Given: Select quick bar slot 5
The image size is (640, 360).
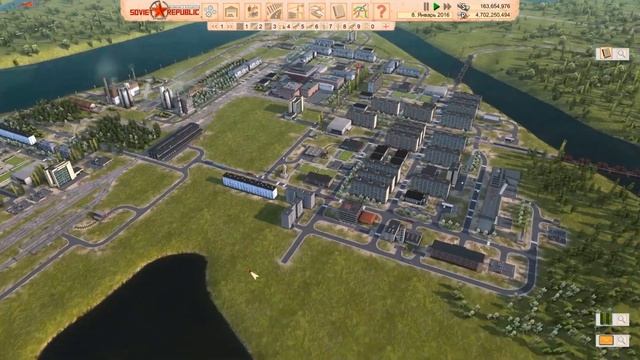Looking at the screenshot, I should [298, 27].
